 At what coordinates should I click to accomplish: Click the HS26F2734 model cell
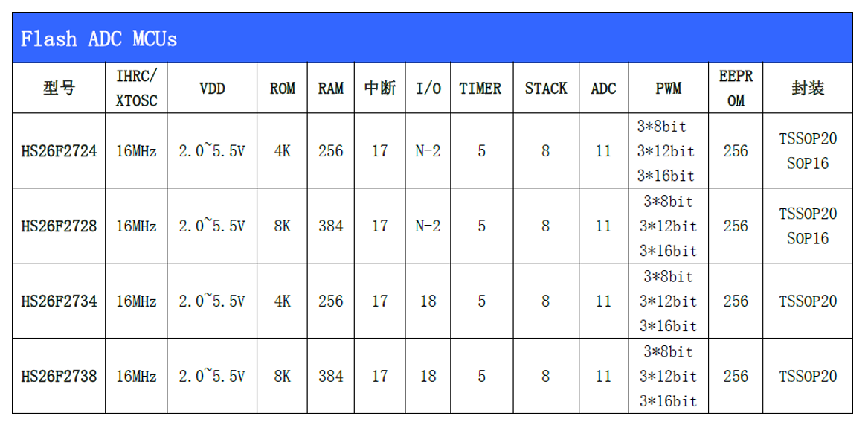coord(60,301)
